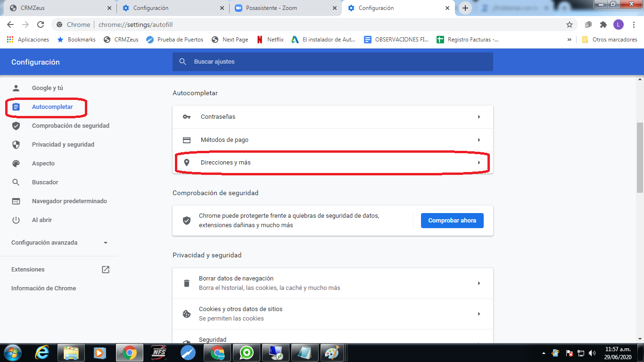
Task: Launch WhatsApp from the taskbar
Action: 246,353
